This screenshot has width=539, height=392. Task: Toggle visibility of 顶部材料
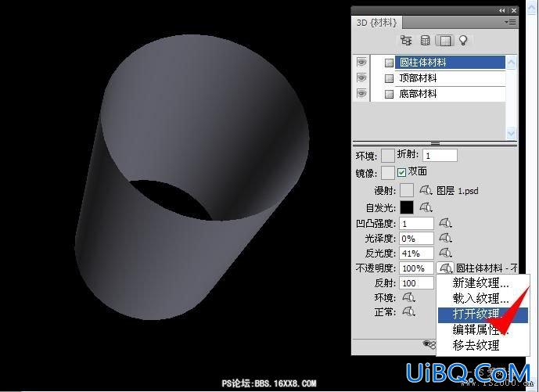[x=361, y=77]
